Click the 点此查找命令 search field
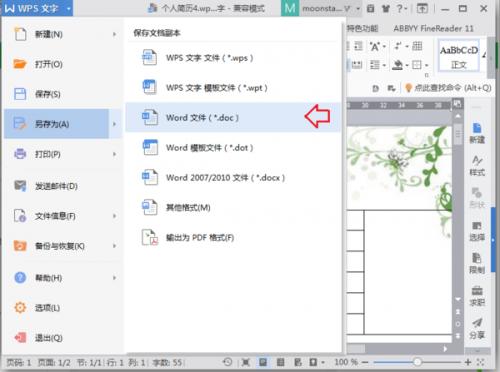Screen dimensions: 500x372 (448, 88)
